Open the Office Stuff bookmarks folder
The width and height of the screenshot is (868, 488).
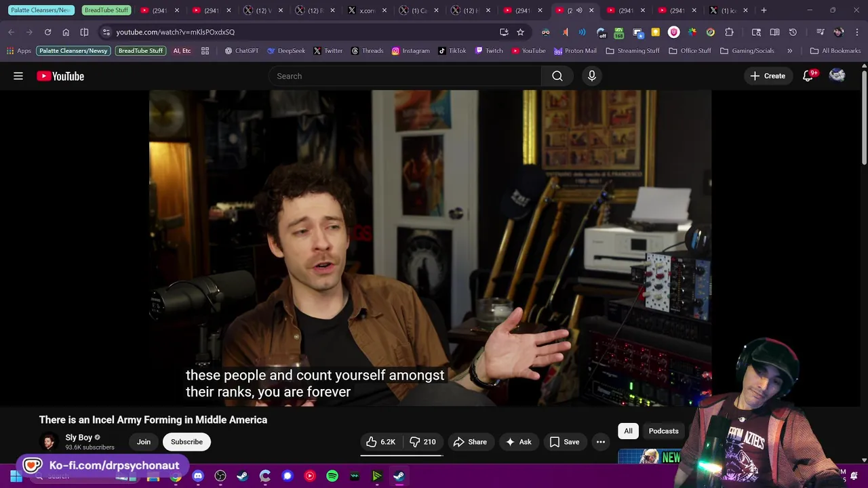pos(690,51)
